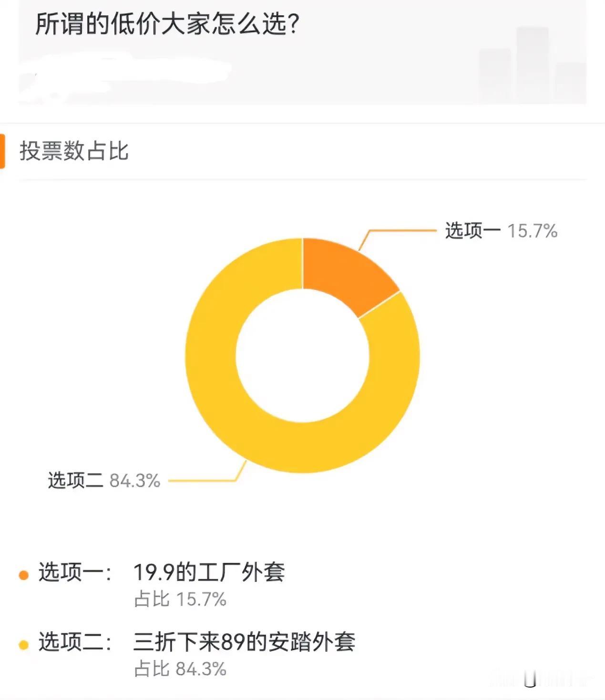This screenshot has width=605, height=700.
Task: Click the orange legend dot for 选项一
Action: click(23, 575)
